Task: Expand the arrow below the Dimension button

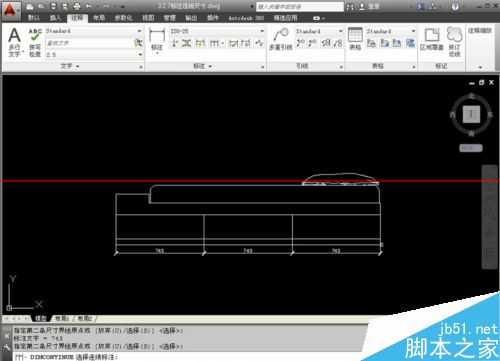Action: [x=157, y=53]
